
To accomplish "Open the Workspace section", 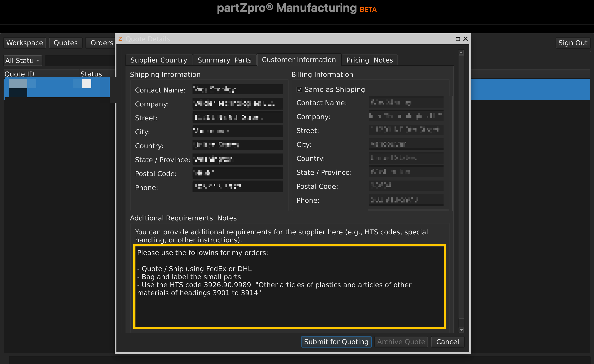I will click(24, 43).
